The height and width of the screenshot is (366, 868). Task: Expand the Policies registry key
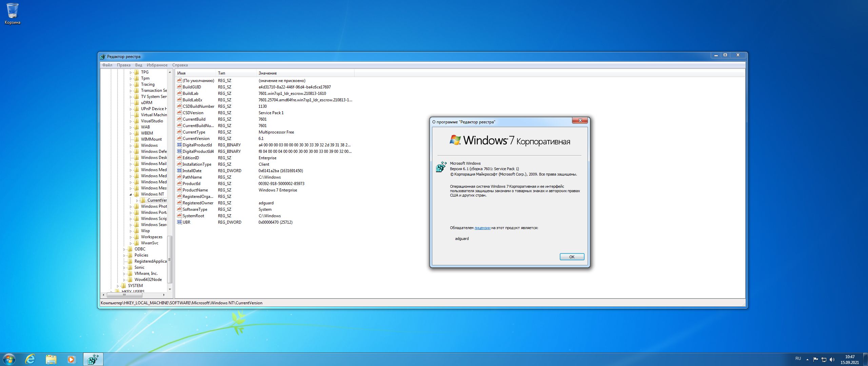(x=124, y=256)
